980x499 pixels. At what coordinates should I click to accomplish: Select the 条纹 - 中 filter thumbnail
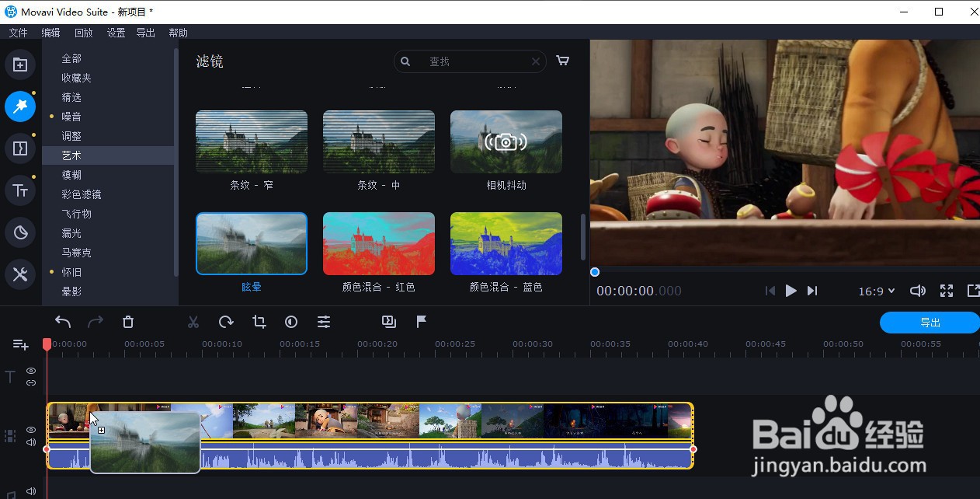[379, 141]
